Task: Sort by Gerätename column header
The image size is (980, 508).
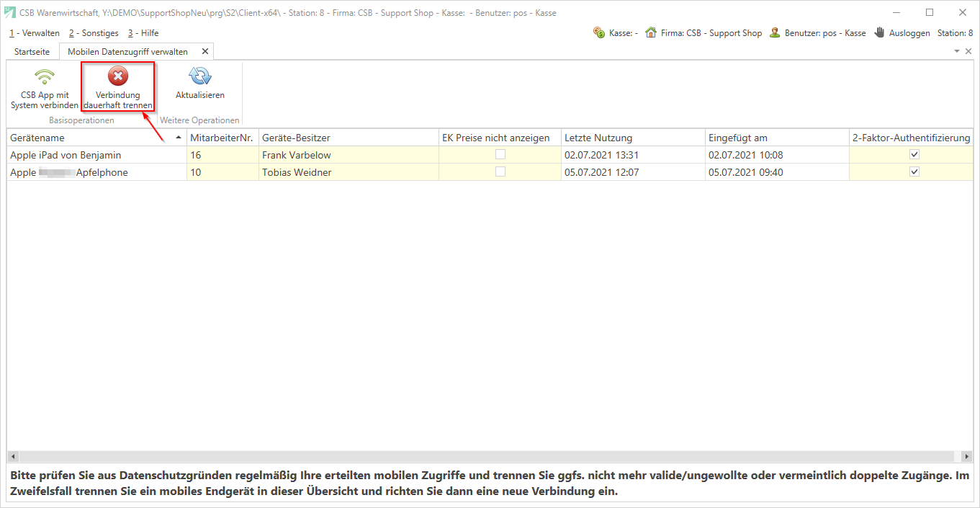Action: [x=96, y=138]
